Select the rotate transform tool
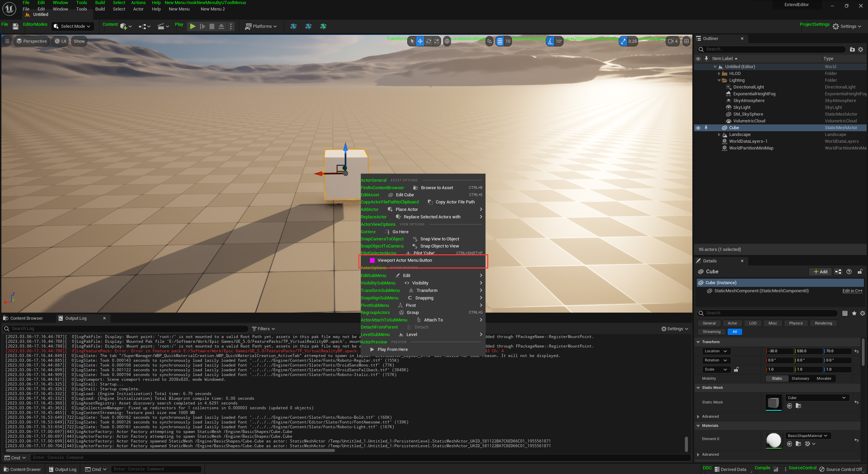The width and height of the screenshot is (868, 474). (429, 41)
